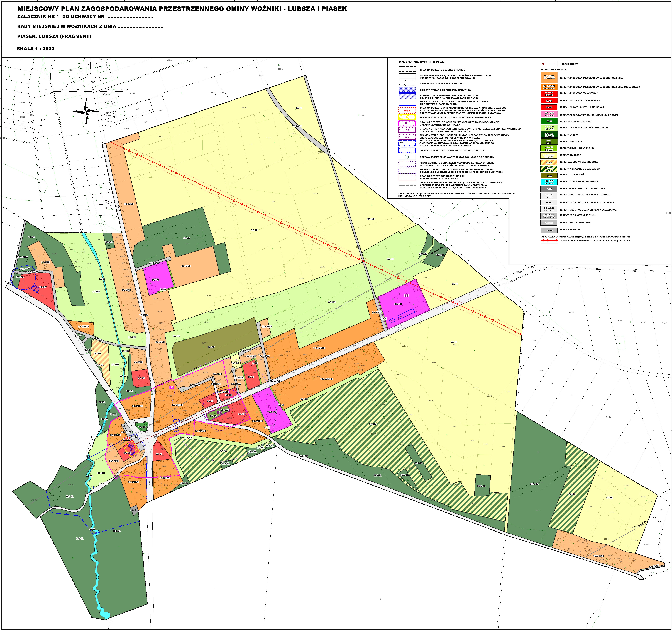Viewport: 672px width, 630px height.
Task: Click the OZNACZENIA RYSUNKU PLANU legend heading
Action: pos(422,62)
